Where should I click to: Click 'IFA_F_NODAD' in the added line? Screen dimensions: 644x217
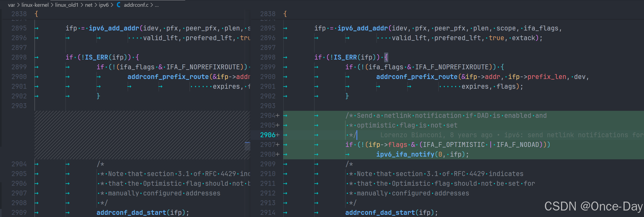click(518, 145)
